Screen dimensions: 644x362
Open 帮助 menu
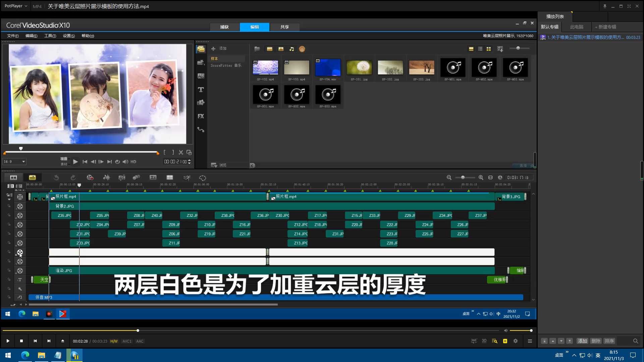click(88, 36)
